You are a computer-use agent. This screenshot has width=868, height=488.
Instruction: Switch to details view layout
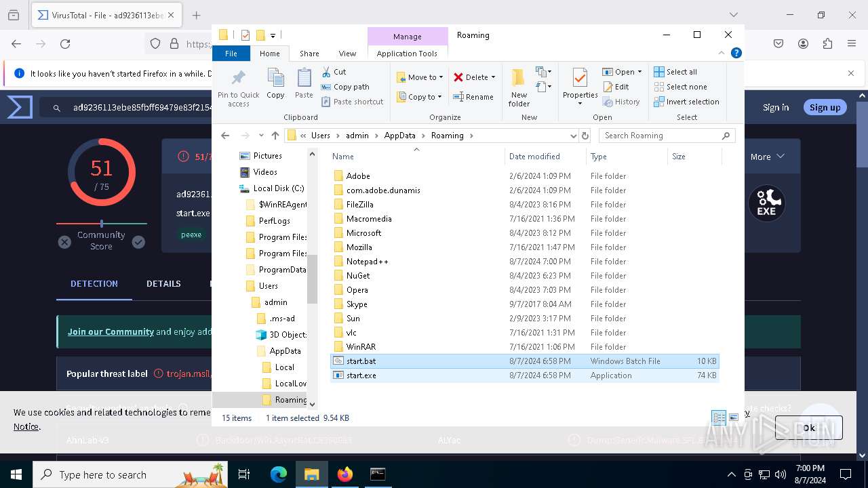(x=719, y=418)
